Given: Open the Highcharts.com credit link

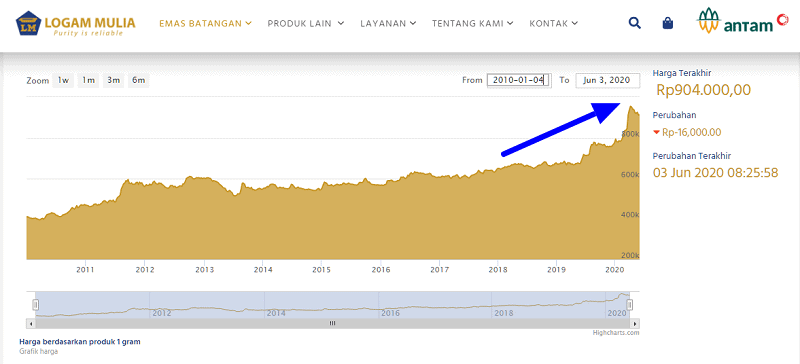Looking at the screenshot, I should (616, 333).
